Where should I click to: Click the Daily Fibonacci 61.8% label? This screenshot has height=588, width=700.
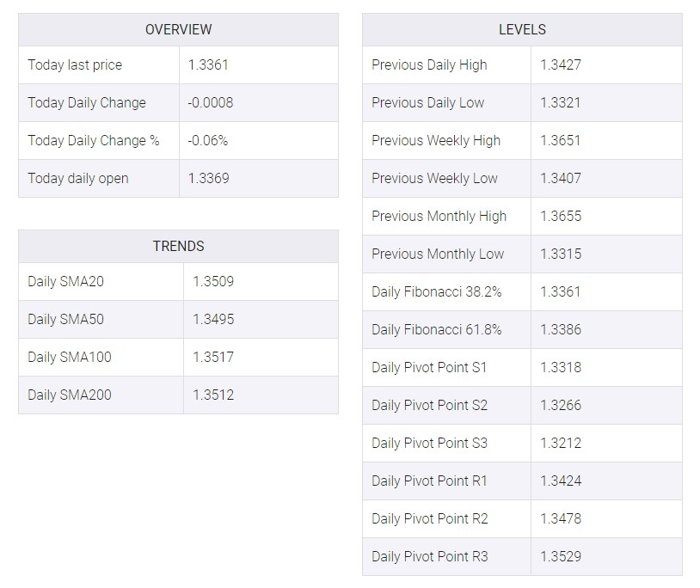tap(437, 330)
